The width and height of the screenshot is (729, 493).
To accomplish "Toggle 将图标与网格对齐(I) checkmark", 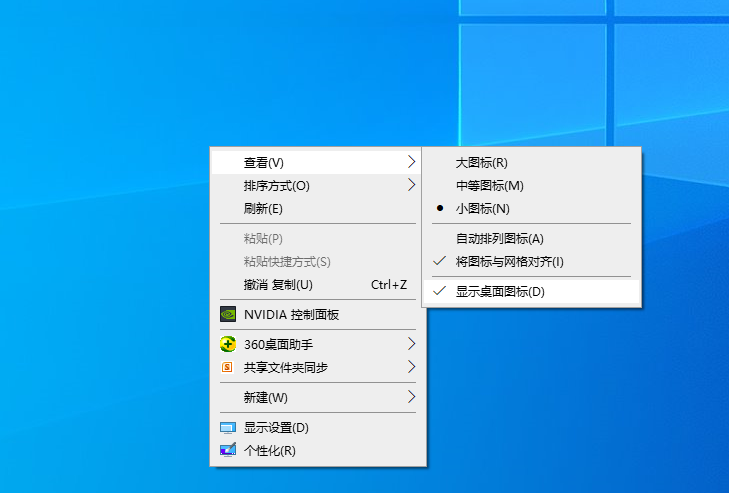I will 532,261.
